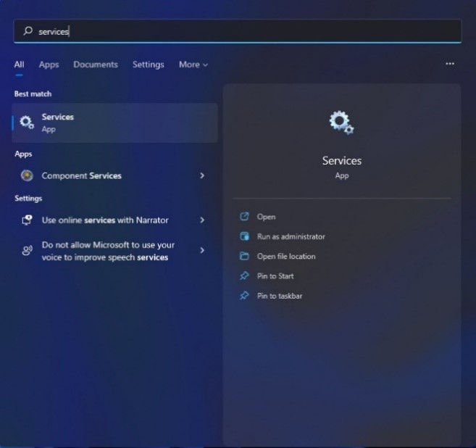Viewport: 476px width, 448px height.
Task: Click the search box containing 'services'
Action: click(x=238, y=31)
